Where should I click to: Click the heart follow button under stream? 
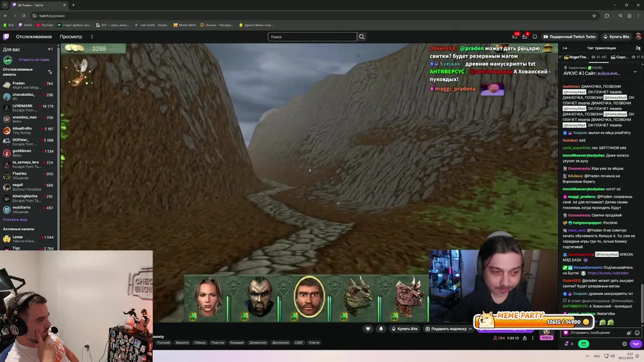368,329
